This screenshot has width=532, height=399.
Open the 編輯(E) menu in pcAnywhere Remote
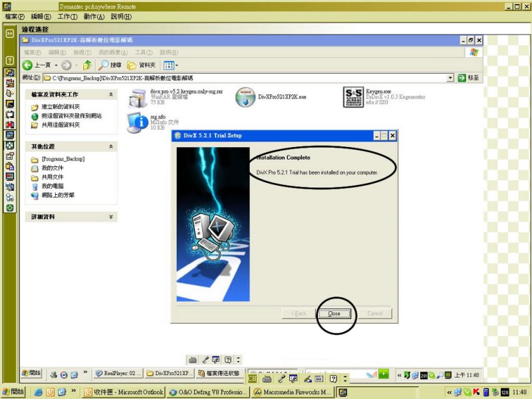coord(41,17)
